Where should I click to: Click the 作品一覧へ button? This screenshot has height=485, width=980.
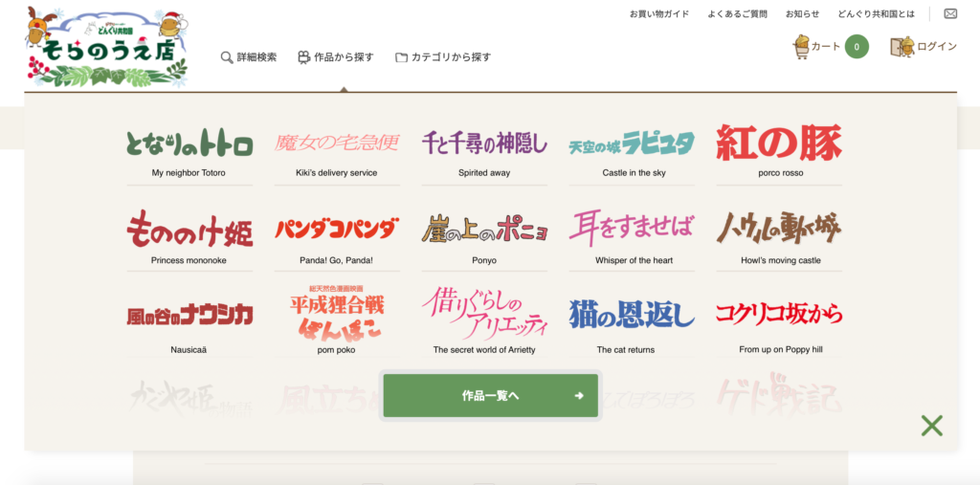click(x=491, y=396)
